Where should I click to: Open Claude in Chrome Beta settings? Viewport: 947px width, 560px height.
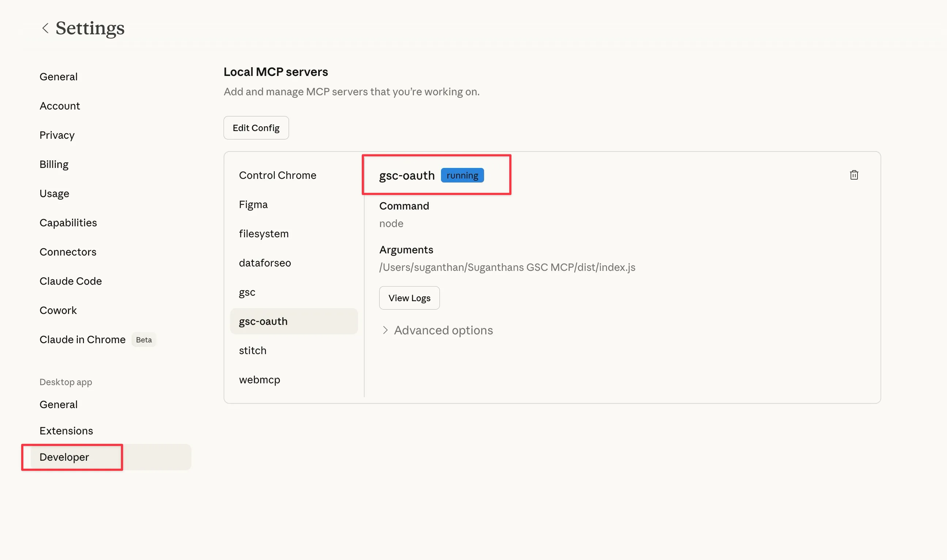[x=83, y=340]
